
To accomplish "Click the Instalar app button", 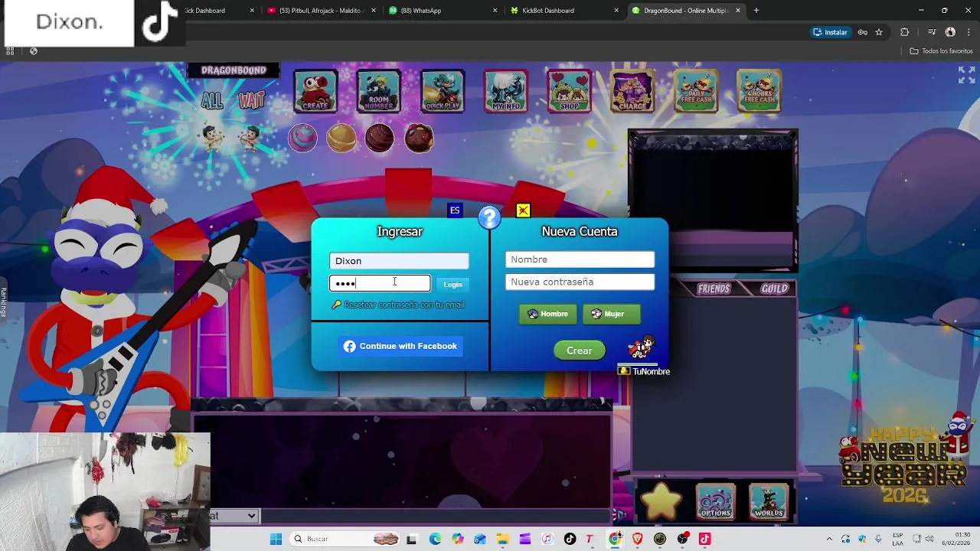I will click(x=831, y=32).
